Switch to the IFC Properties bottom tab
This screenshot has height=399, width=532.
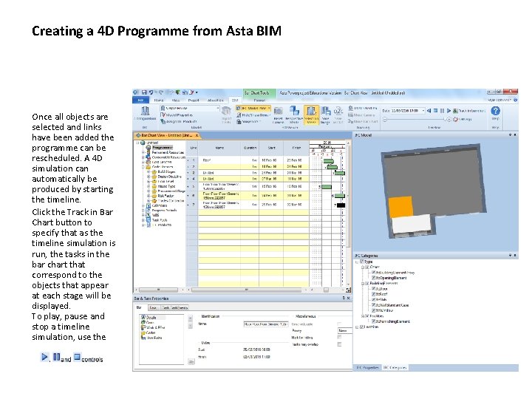pyautogui.click(x=367, y=367)
